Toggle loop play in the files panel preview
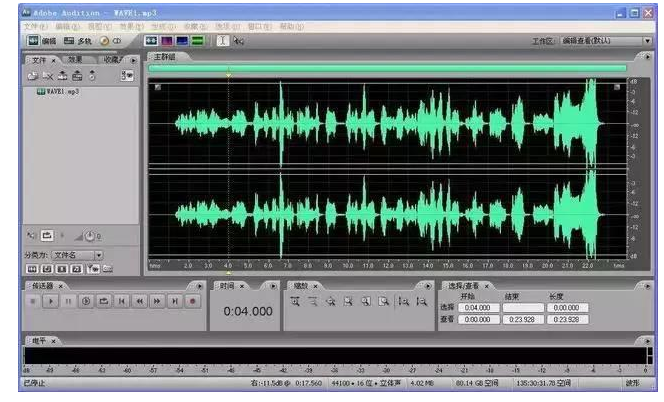The width and height of the screenshot is (664, 402). (x=47, y=236)
